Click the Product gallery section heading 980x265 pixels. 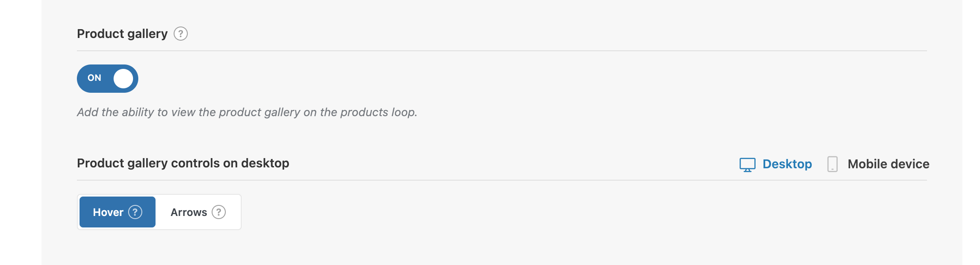(122, 34)
